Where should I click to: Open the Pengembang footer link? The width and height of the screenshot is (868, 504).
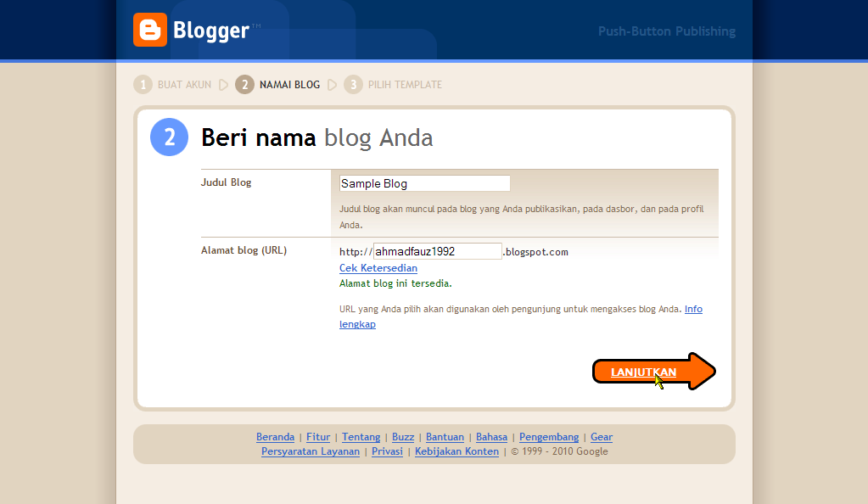pyautogui.click(x=549, y=437)
